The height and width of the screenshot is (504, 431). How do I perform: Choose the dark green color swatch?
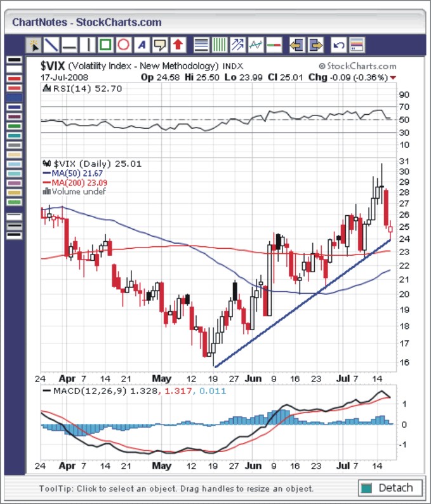pos(14,126)
